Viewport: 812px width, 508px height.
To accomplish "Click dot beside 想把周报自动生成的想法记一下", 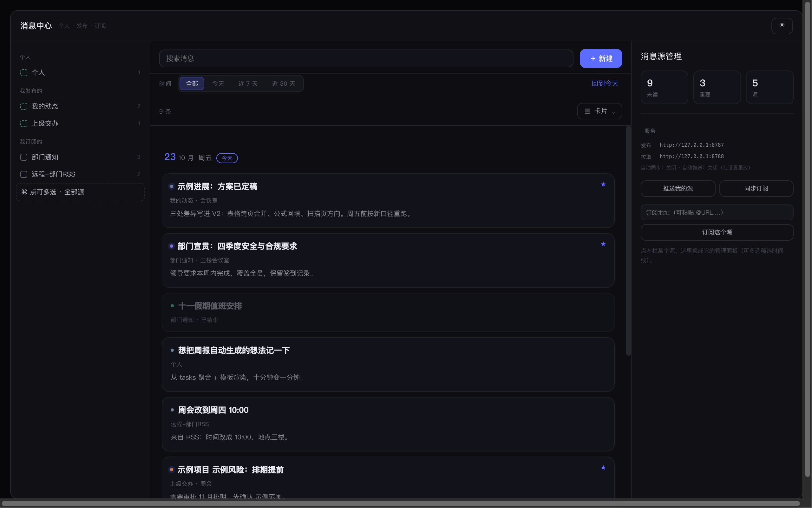I will click(x=172, y=350).
